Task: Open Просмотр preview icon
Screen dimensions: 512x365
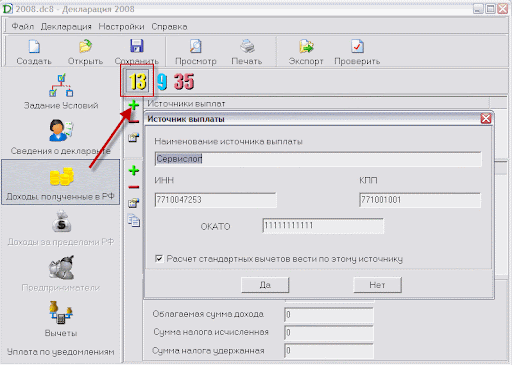Action: click(x=196, y=47)
